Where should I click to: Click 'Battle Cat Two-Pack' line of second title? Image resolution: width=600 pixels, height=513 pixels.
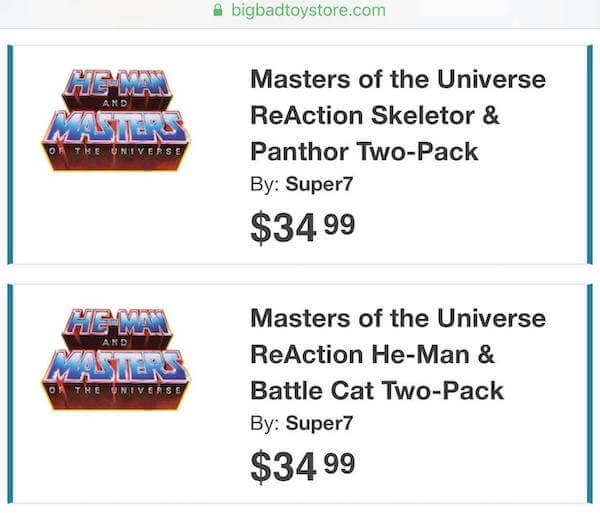[377, 391]
